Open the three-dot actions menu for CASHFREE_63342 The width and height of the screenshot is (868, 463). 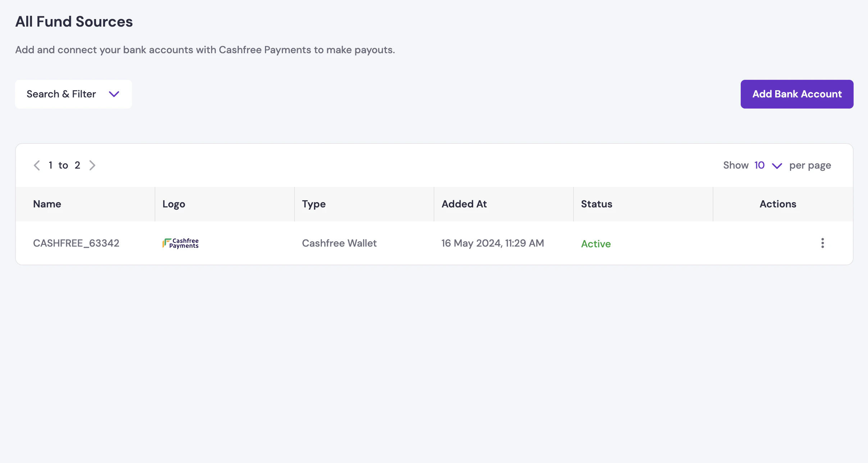coord(822,243)
